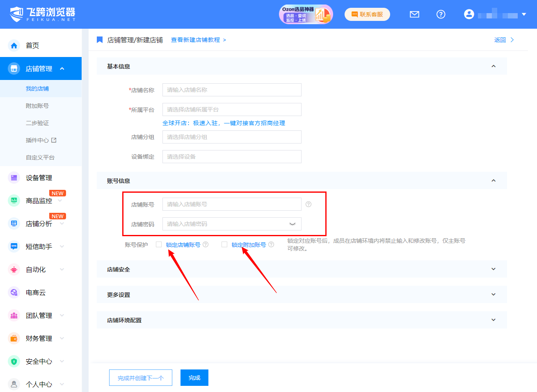
Task: Open the user avatar account icon
Action: coord(469,14)
